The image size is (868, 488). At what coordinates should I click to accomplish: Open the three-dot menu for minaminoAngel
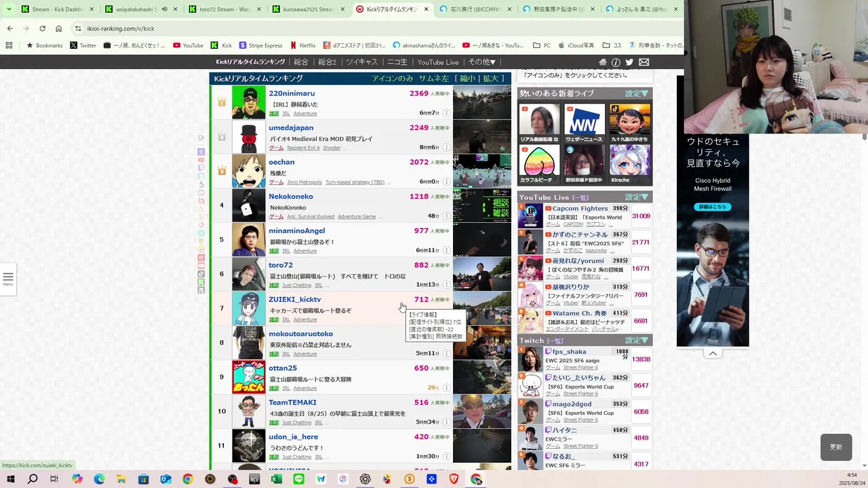(446, 250)
